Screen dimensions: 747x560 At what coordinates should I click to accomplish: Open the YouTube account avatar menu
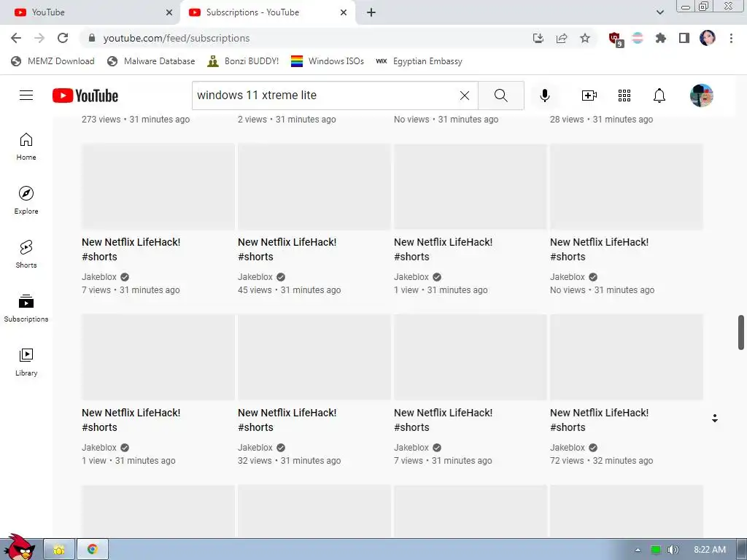pyautogui.click(x=702, y=96)
